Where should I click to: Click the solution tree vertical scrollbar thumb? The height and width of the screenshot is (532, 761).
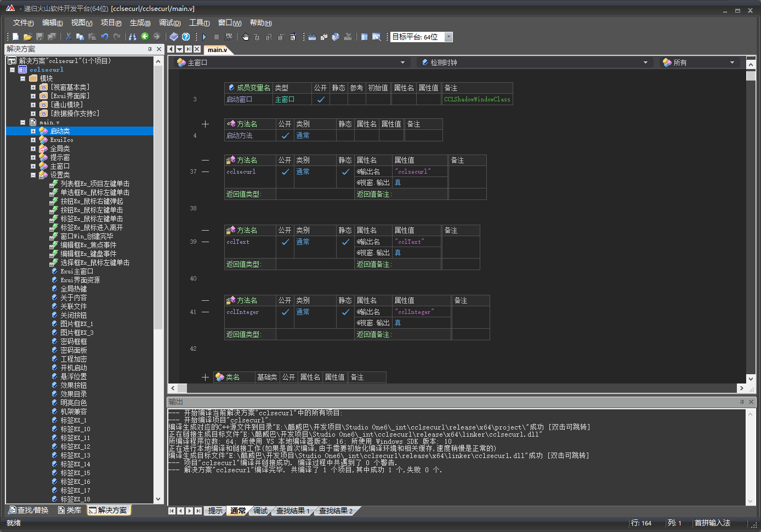(158, 197)
